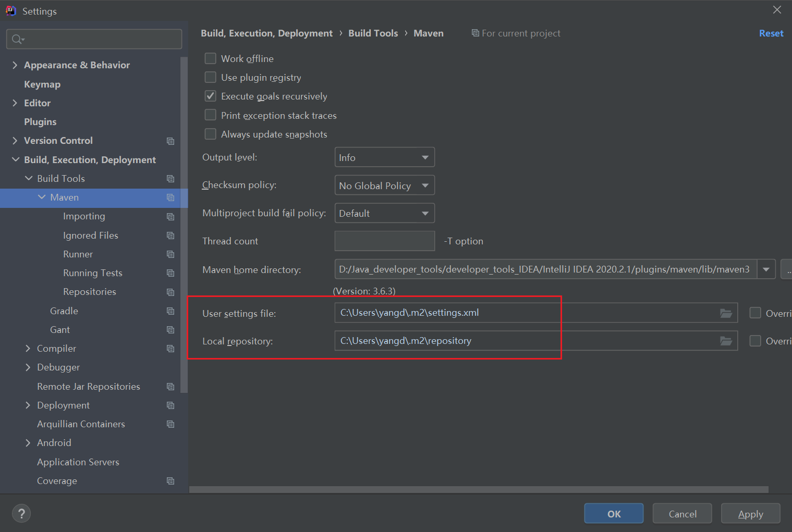Open help with the question mark button

(x=21, y=514)
